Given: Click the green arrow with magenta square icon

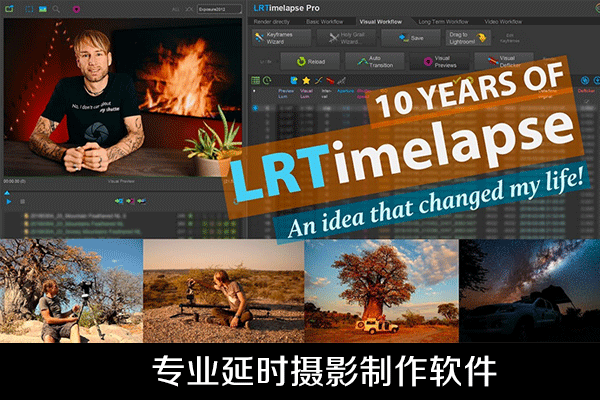Looking at the screenshot, I should [x=130, y=201].
